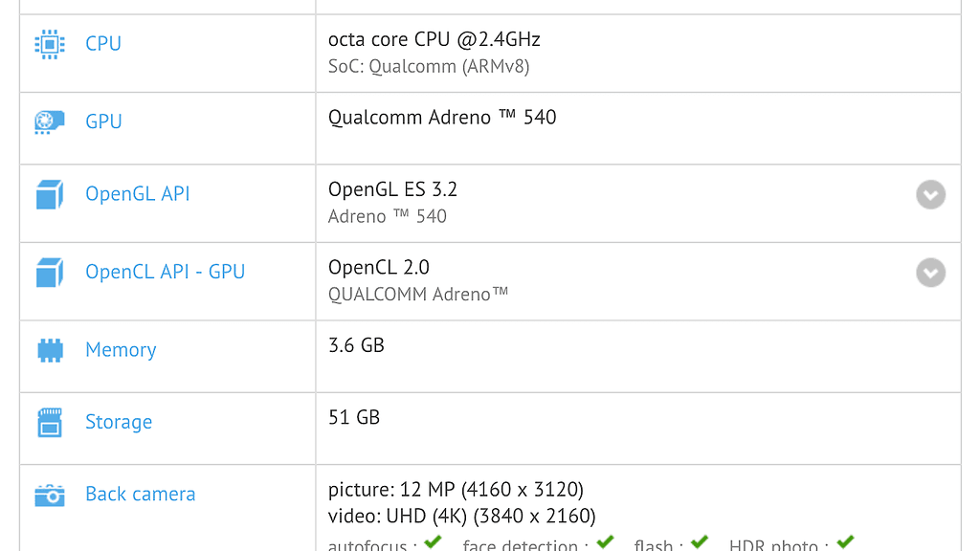Expand the OpenCL 2.0 details arrow
The image size is (980, 551).
[930, 273]
